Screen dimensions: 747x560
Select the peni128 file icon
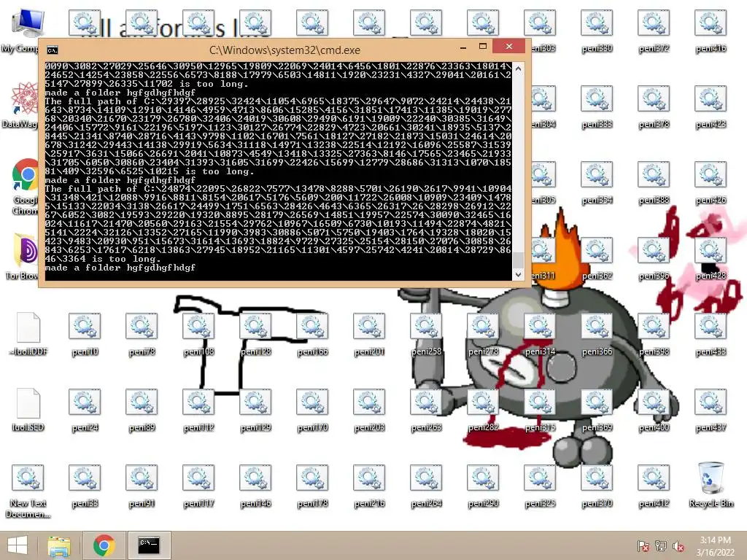click(x=255, y=334)
